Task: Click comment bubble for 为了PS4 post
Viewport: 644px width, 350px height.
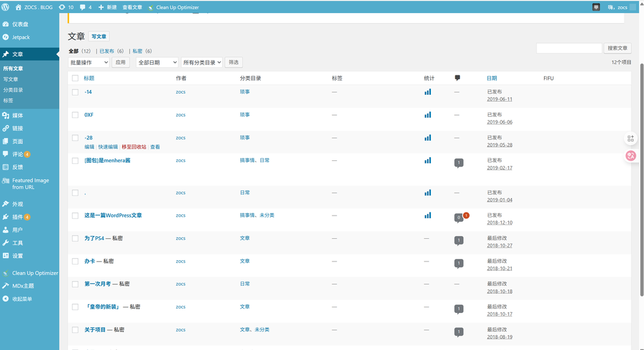Action: pos(458,240)
